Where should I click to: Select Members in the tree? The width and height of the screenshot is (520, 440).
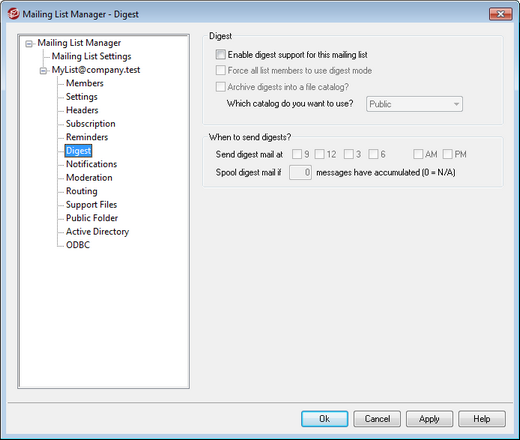tap(85, 83)
